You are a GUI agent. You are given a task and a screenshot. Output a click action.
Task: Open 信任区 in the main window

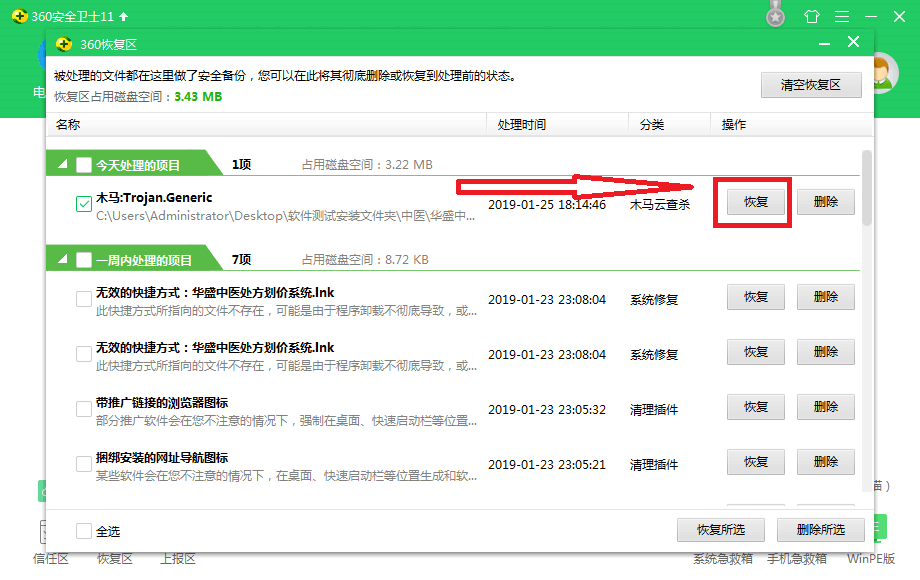50,559
